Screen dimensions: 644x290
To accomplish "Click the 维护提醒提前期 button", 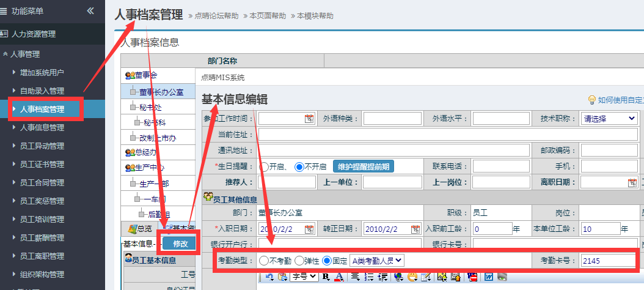I will 363,166.
